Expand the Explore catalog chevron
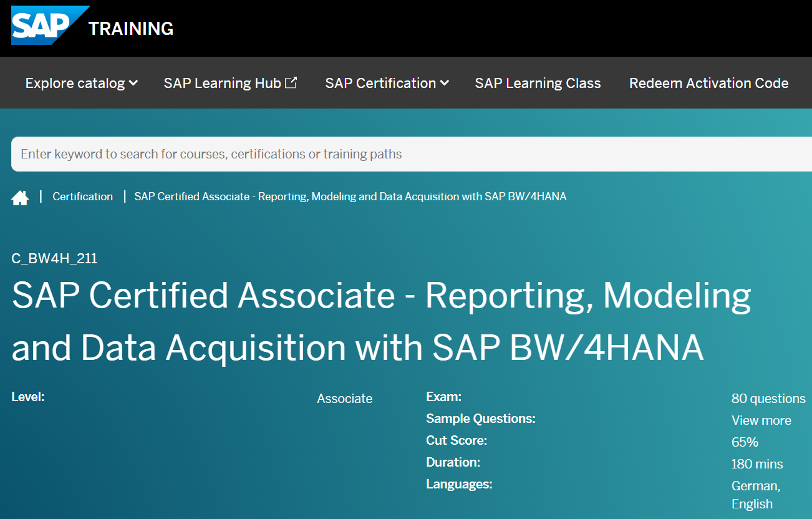This screenshot has height=519, width=812. click(x=133, y=84)
